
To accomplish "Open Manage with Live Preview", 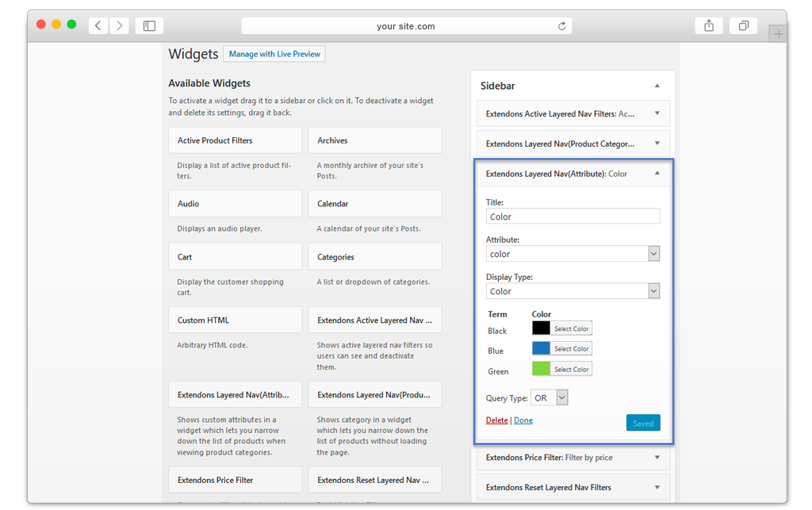I will tap(274, 54).
